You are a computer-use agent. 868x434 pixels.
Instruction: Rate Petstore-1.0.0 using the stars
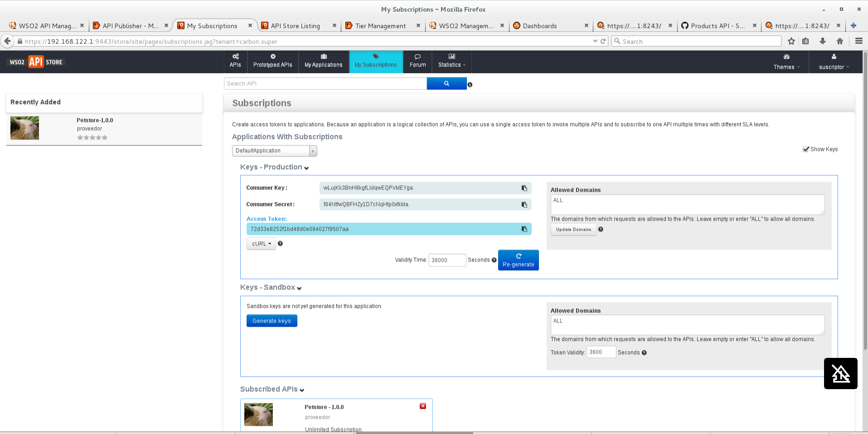click(x=92, y=138)
